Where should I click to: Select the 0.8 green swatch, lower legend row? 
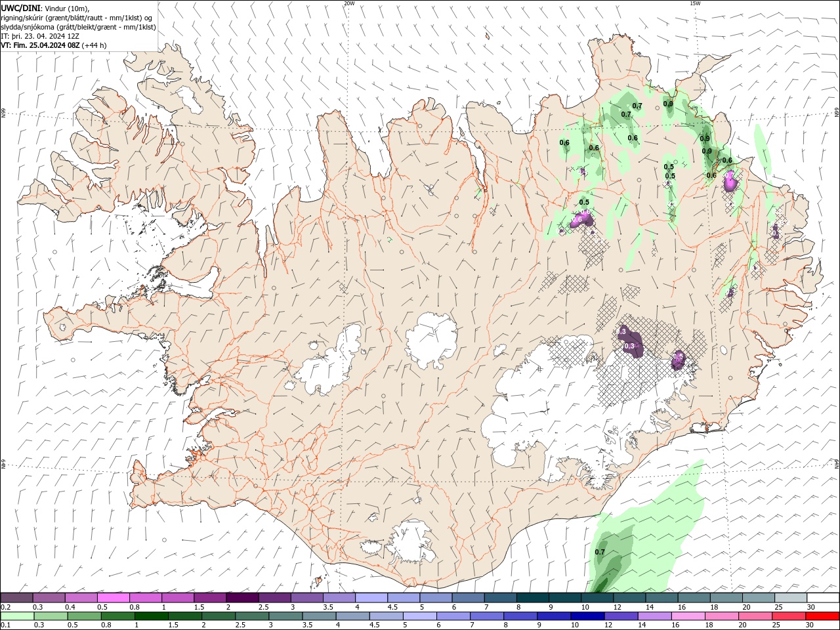pyautogui.click(x=117, y=616)
